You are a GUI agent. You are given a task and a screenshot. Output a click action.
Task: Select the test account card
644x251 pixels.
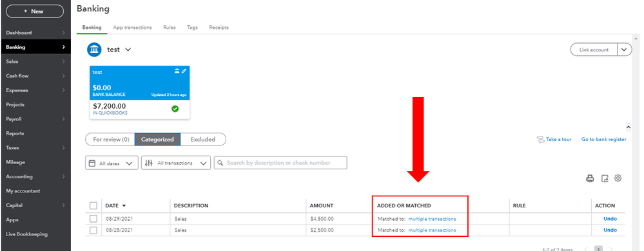click(x=140, y=93)
